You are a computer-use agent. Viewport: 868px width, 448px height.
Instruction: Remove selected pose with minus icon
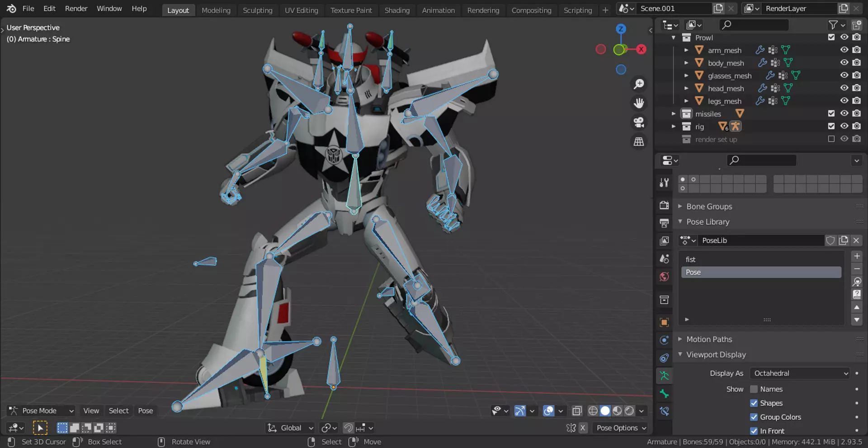tap(857, 269)
